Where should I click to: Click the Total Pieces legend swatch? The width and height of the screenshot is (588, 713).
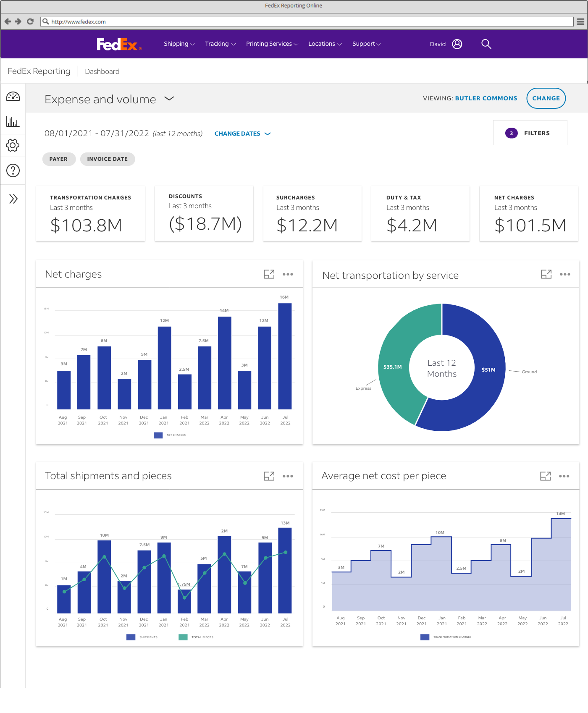(x=183, y=637)
